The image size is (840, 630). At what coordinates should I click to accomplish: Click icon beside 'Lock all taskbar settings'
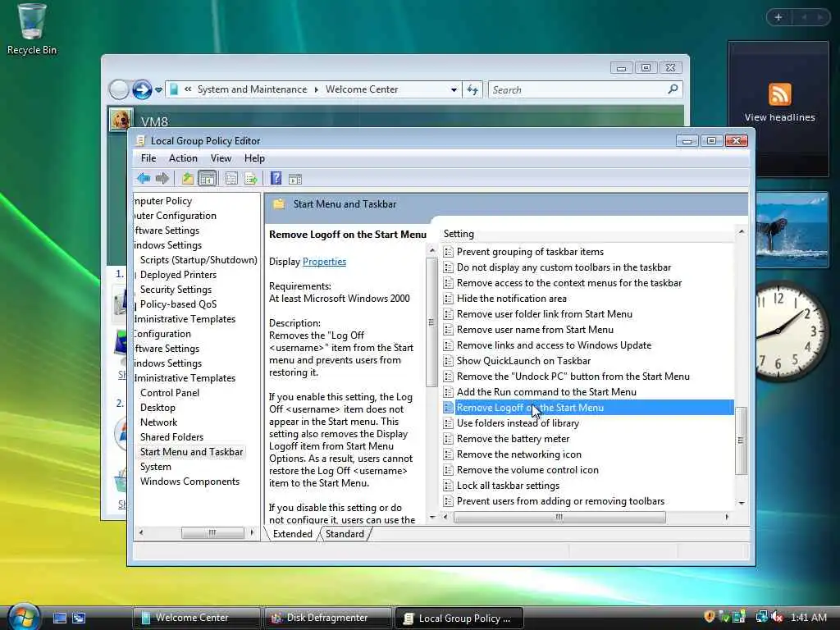[x=449, y=486]
